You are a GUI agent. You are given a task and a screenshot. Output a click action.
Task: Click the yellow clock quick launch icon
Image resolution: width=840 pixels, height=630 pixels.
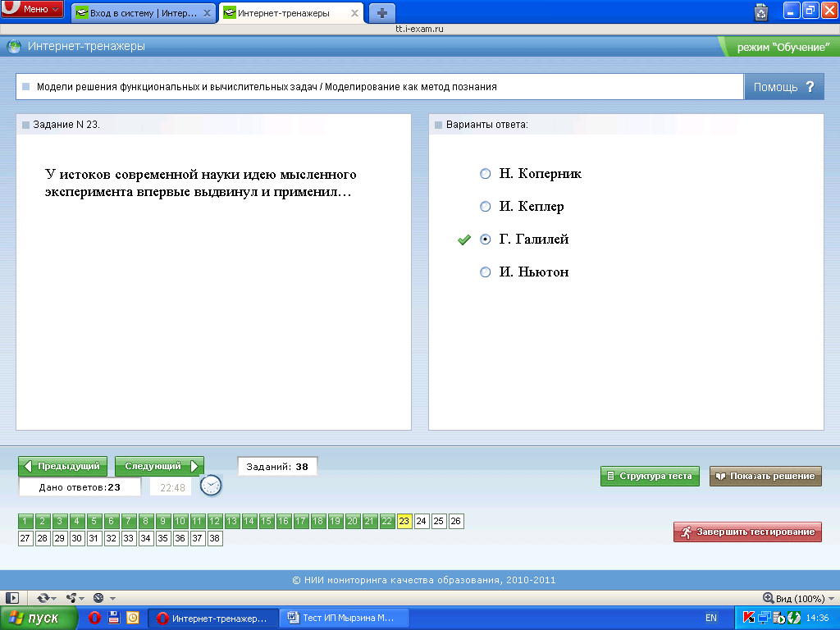[133, 618]
